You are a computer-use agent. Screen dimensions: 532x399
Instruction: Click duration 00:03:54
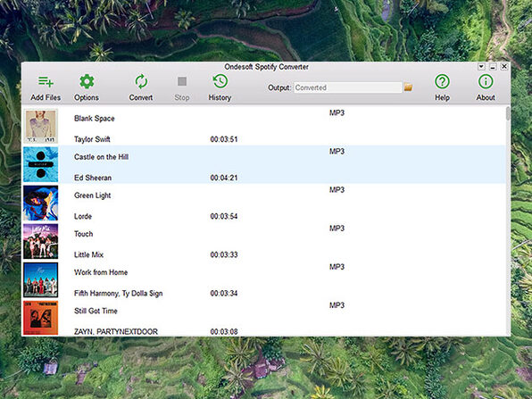pyautogui.click(x=224, y=216)
